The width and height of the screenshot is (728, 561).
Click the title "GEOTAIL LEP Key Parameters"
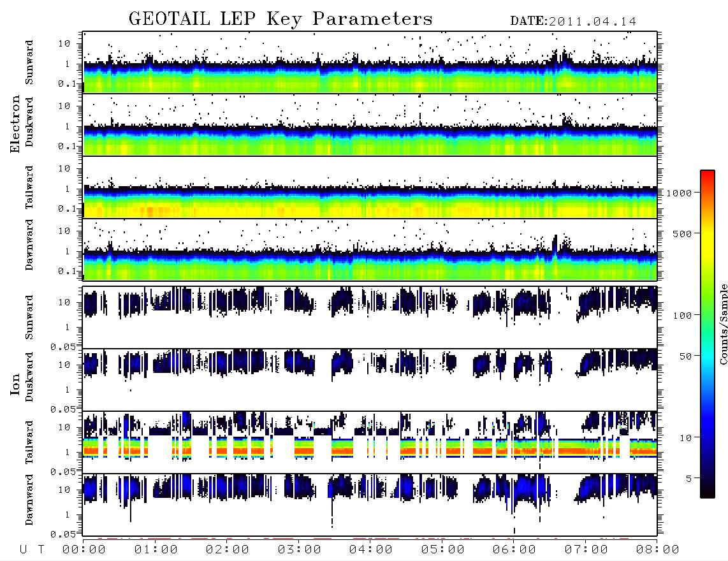coord(280,19)
